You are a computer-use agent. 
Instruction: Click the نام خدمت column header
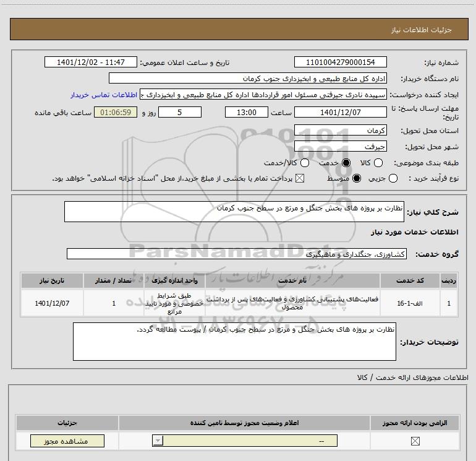(292, 280)
